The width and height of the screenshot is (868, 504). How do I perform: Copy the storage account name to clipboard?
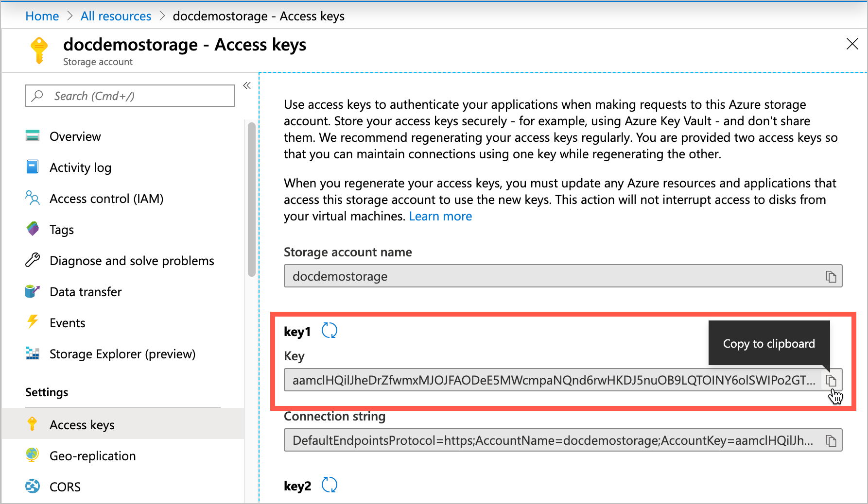pyautogui.click(x=832, y=276)
